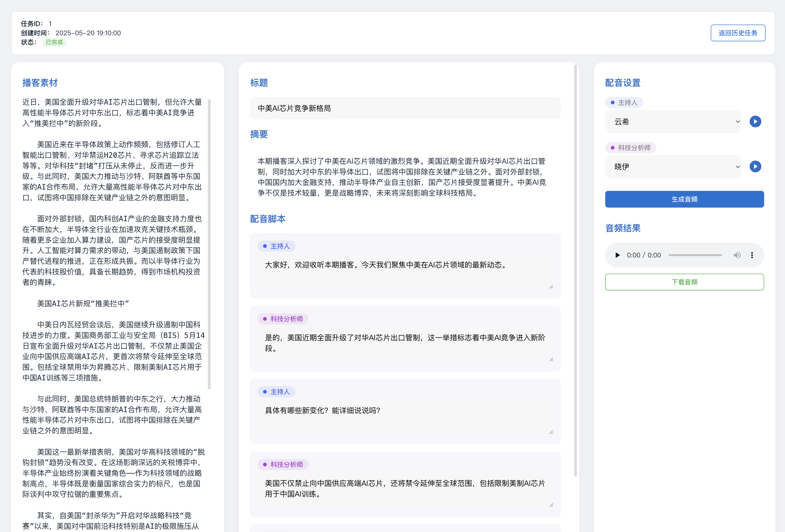This screenshot has height=532, width=785.
Task: Preview the 晓伊 analyst voice sample
Action: tap(755, 167)
